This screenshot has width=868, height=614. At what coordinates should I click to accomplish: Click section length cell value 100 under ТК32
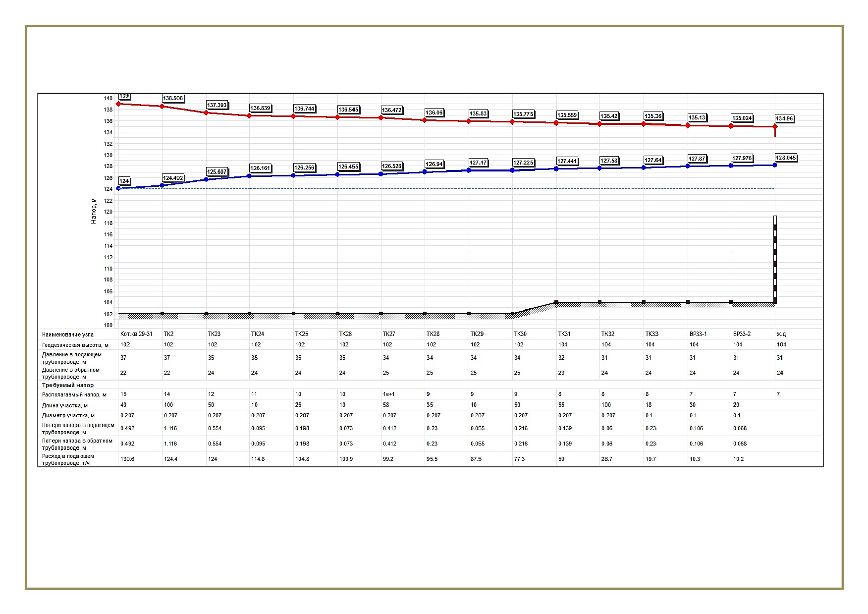pyautogui.click(x=606, y=405)
